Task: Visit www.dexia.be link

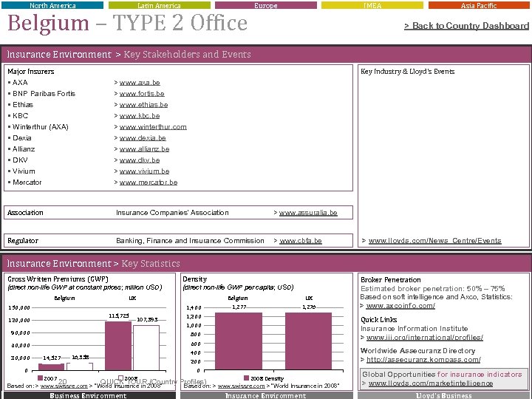Action: pyautogui.click(x=143, y=138)
